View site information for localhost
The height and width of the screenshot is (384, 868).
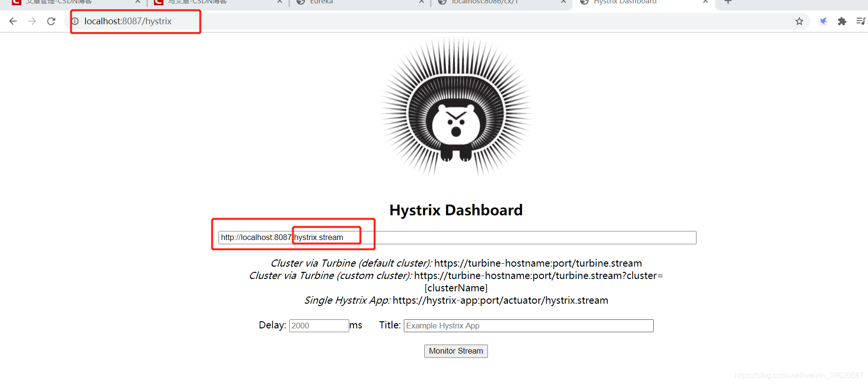click(x=75, y=21)
